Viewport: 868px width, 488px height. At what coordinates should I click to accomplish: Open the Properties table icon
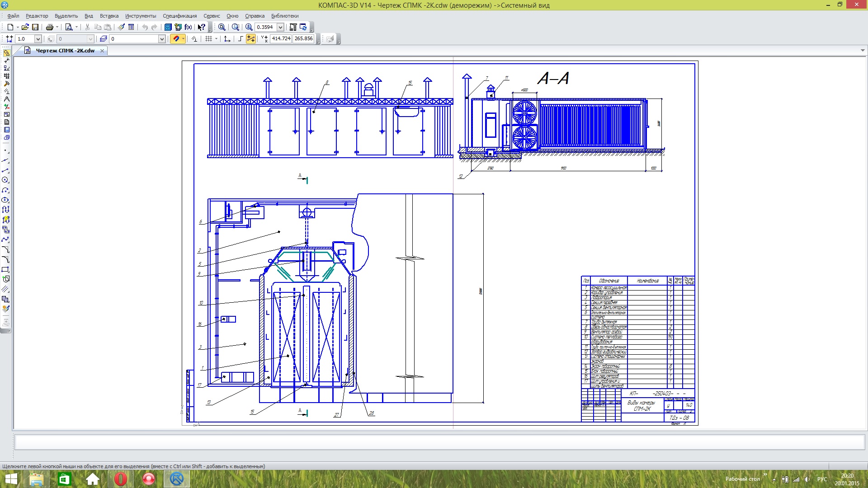(131, 27)
